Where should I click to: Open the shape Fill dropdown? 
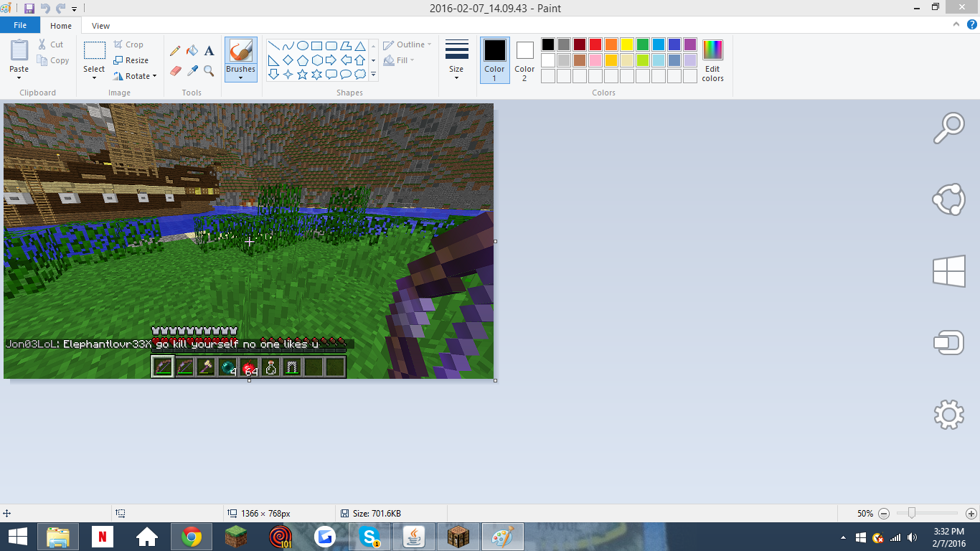[399, 60]
